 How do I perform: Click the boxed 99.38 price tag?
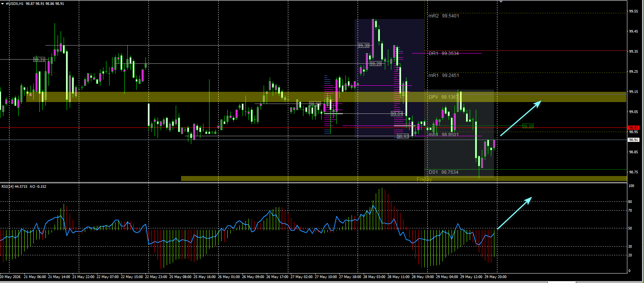pyautogui.click(x=364, y=46)
